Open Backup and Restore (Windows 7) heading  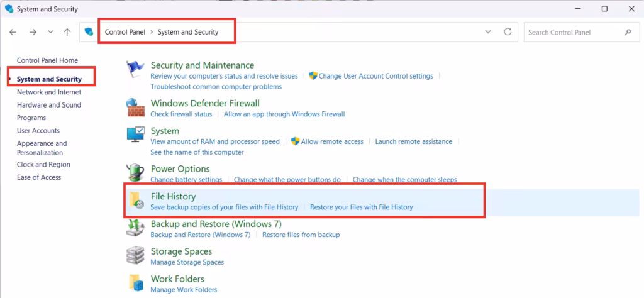[x=216, y=224]
